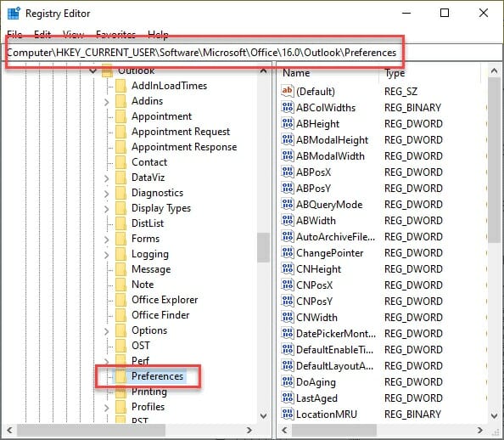504x440 pixels.
Task: Open the Edit menu
Action: 42,34
